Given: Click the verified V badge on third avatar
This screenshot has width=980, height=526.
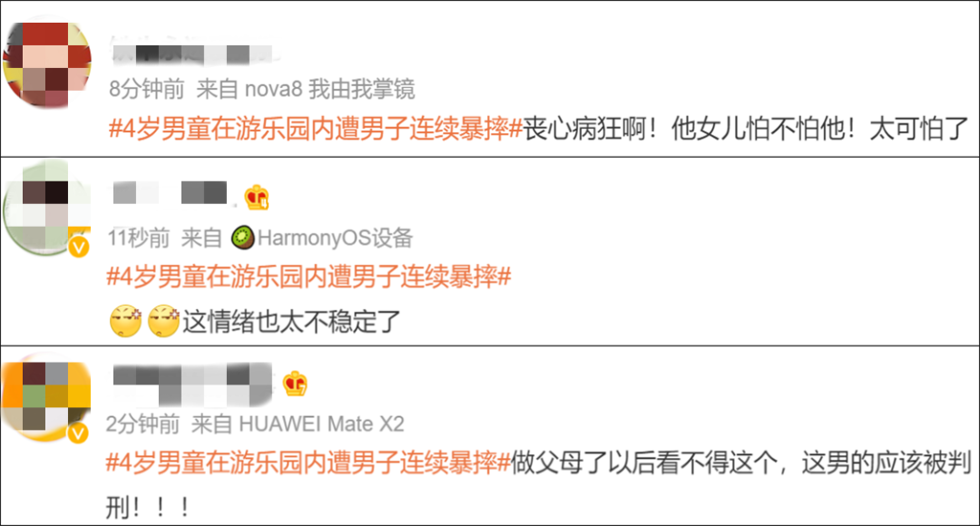Looking at the screenshot, I should [x=78, y=433].
